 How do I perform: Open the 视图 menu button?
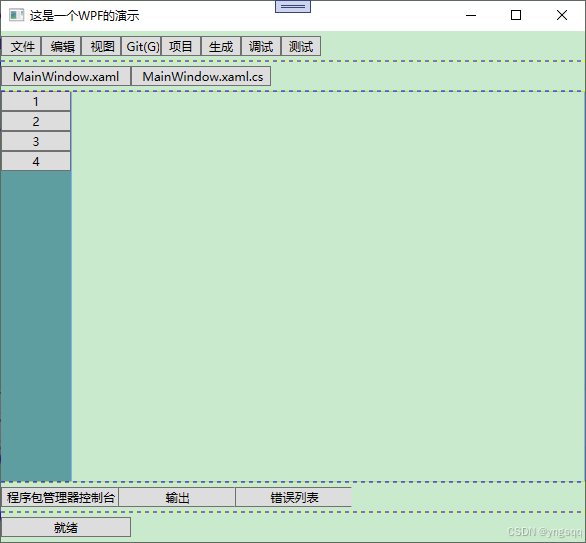pyautogui.click(x=101, y=46)
